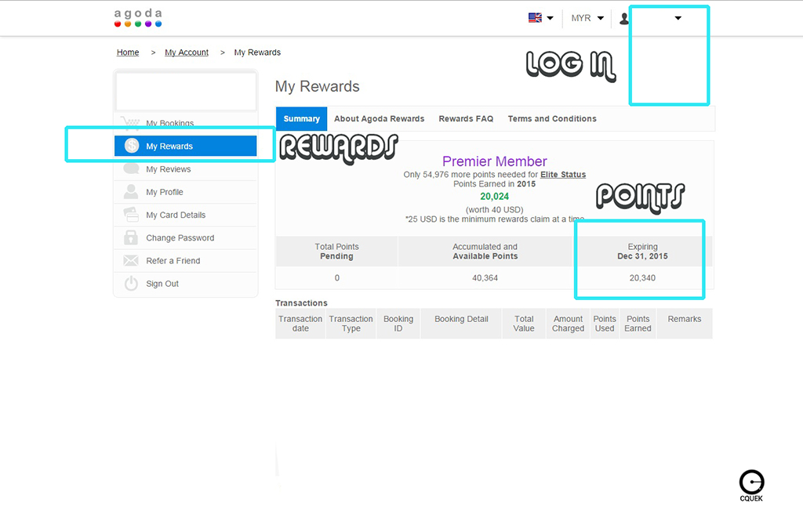Viewport: 803px width, 532px height.
Task: Click the person profile icon
Action: (131, 191)
